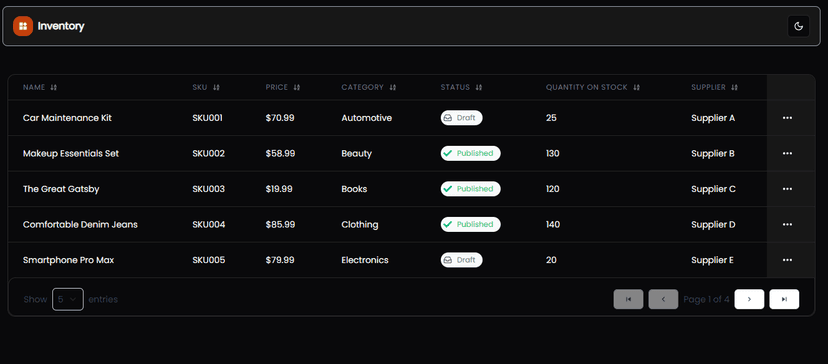Viewport: 828px width, 364px height.
Task: Click the Draft badge for Car Maintenance Kit
Action: click(x=462, y=118)
